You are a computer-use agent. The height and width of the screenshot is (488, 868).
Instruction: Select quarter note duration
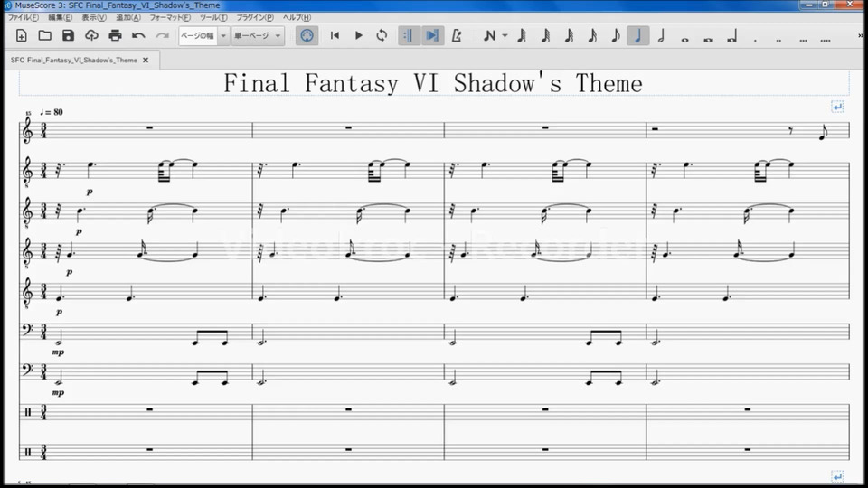[638, 36]
